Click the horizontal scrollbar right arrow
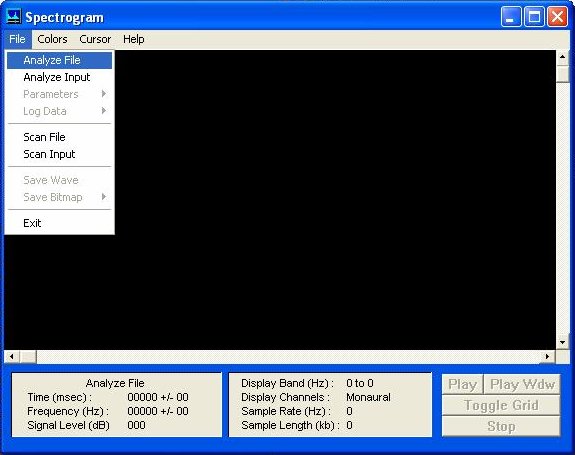Image resolution: width=575 pixels, height=455 pixels. point(547,356)
